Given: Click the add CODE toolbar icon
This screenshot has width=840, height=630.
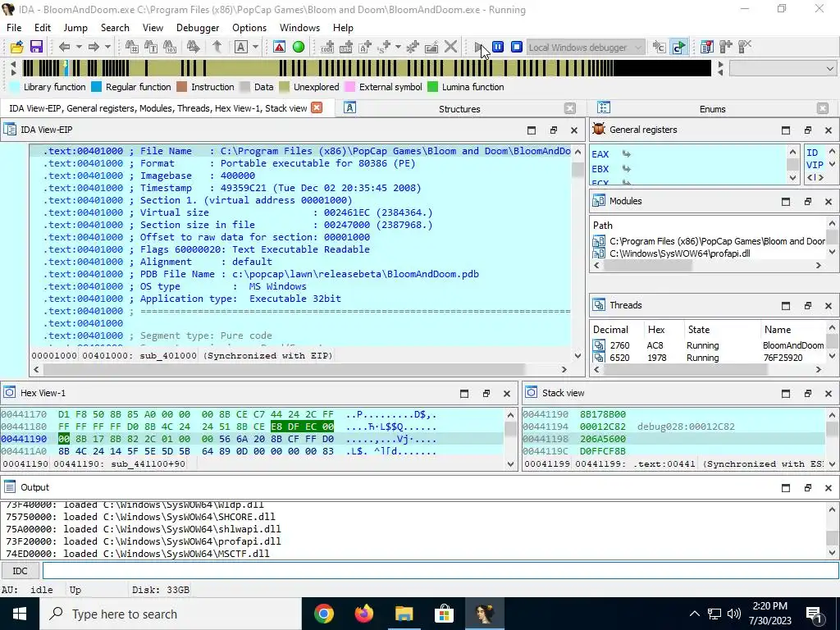Looking at the screenshot, I should (327, 47).
